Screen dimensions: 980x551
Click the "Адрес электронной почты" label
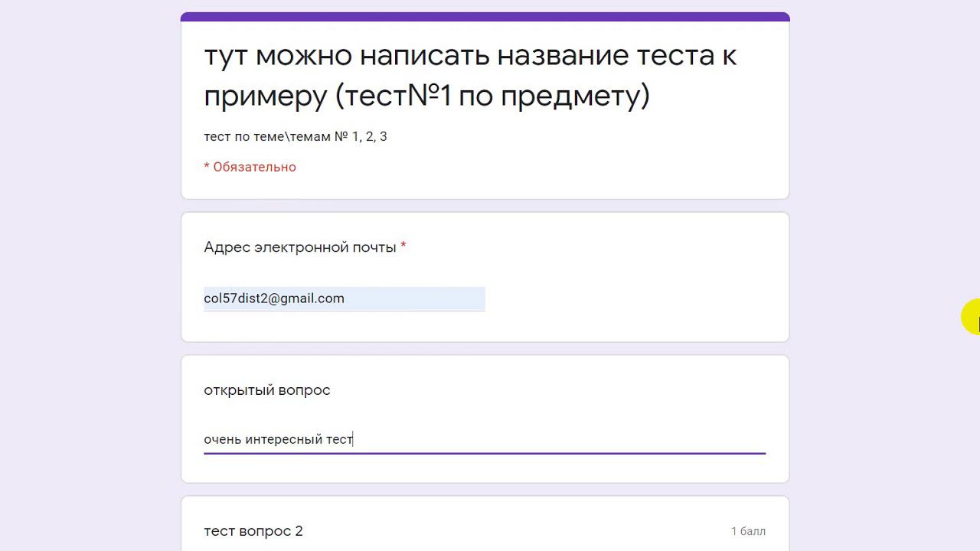(299, 247)
